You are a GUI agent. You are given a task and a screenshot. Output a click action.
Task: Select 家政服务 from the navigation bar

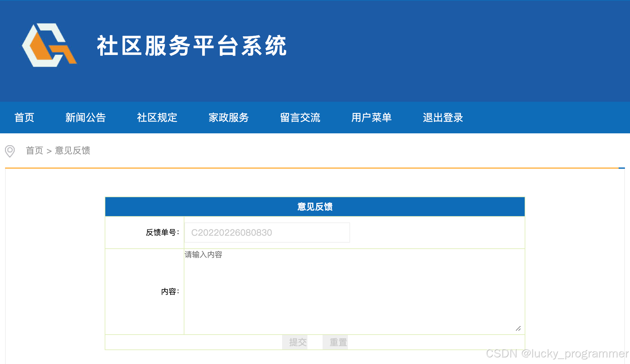229,118
